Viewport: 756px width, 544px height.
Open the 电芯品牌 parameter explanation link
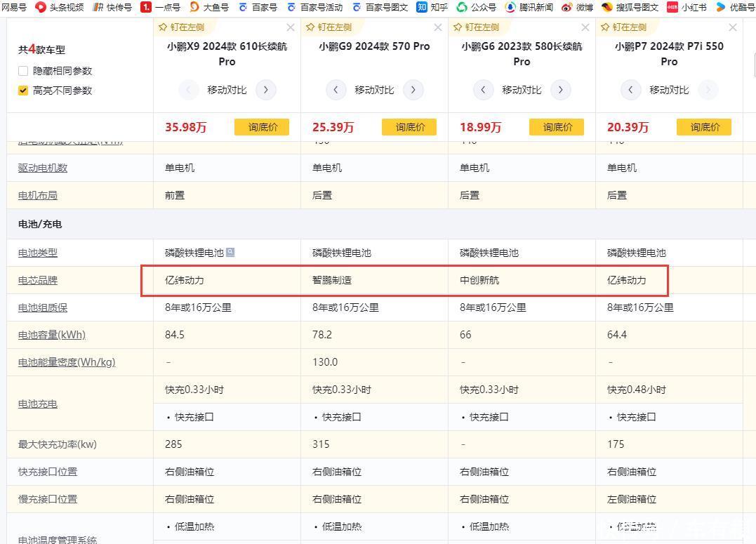coord(38,280)
